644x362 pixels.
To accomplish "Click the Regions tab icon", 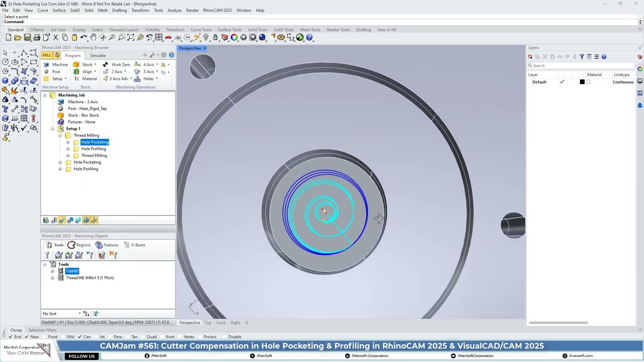I will coord(71,245).
